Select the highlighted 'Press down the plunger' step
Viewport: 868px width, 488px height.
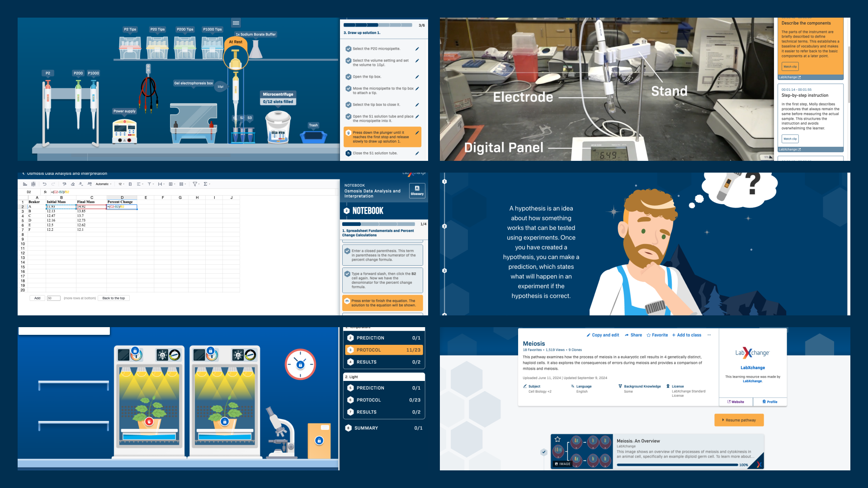point(382,137)
